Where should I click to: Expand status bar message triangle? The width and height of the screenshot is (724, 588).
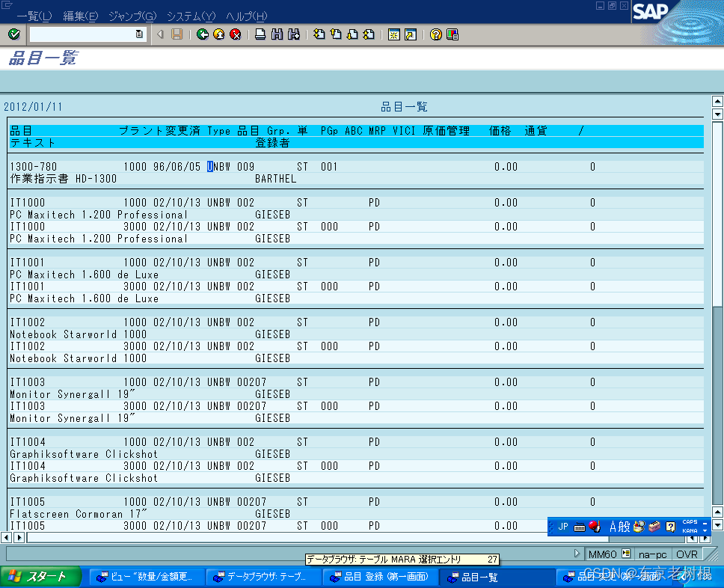click(x=577, y=553)
